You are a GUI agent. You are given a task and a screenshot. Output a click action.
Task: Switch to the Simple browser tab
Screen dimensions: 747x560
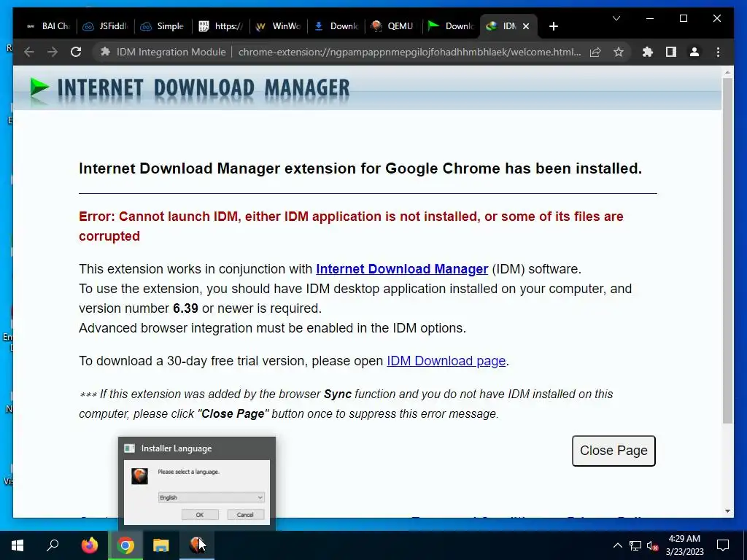tap(163, 26)
